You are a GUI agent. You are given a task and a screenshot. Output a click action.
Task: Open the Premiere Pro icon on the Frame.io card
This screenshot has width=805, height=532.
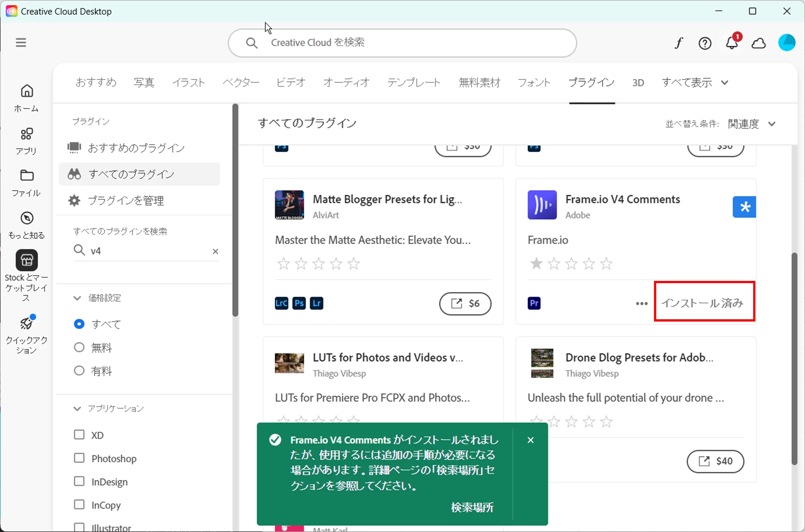[534, 303]
